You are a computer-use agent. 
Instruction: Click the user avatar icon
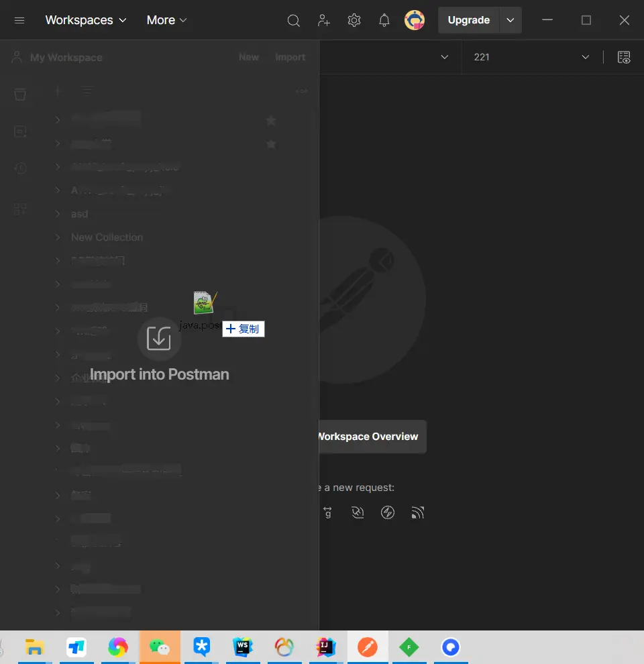(415, 20)
